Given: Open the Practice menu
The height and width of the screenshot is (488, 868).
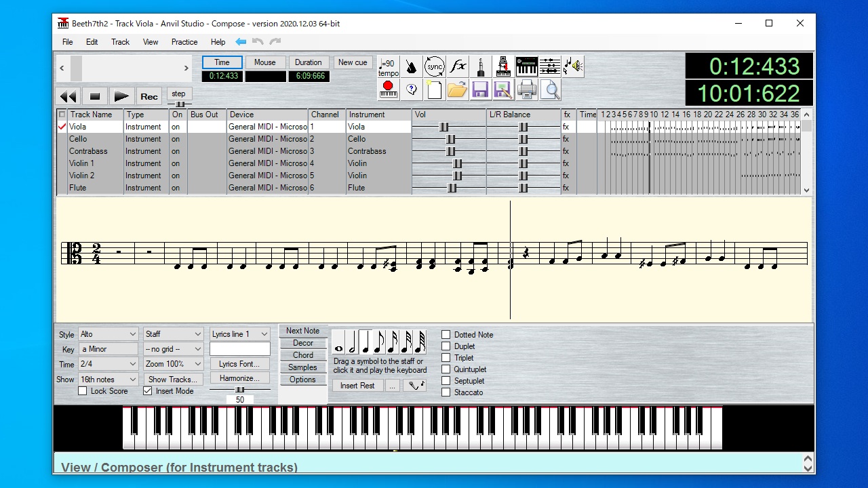Looking at the screenshot, I should [184, 42].
